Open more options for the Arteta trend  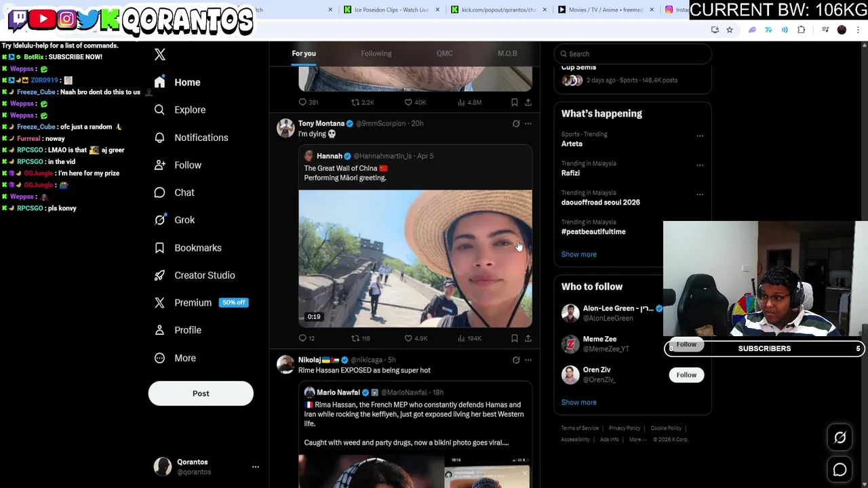(700, 136)
